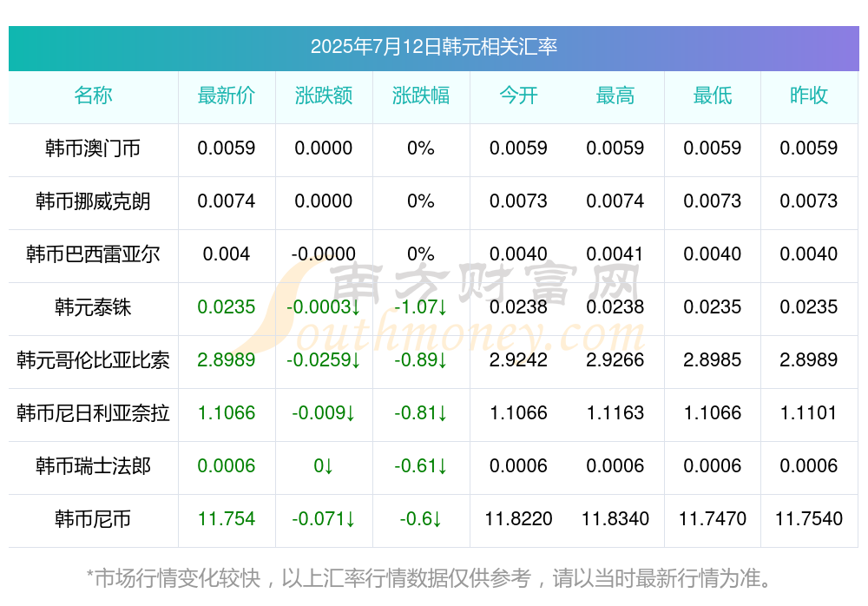Select 韩币挪威克朗 open price 0.0073
This screenshot has height=606, width=868.
[x=518, y=201]
